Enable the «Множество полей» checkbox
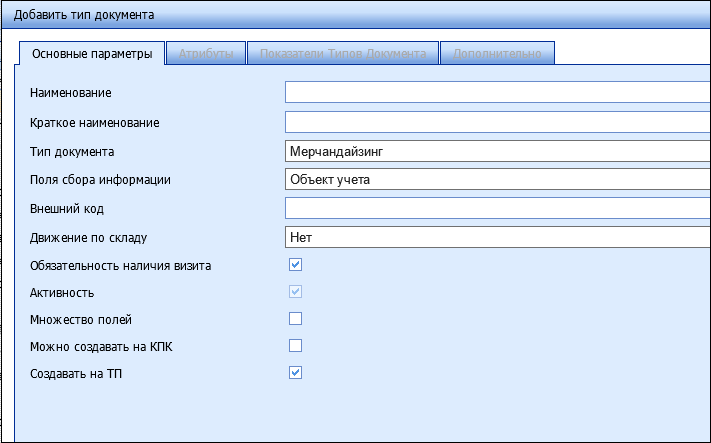Screen dimensions: 711x443 tap(295, 319)
